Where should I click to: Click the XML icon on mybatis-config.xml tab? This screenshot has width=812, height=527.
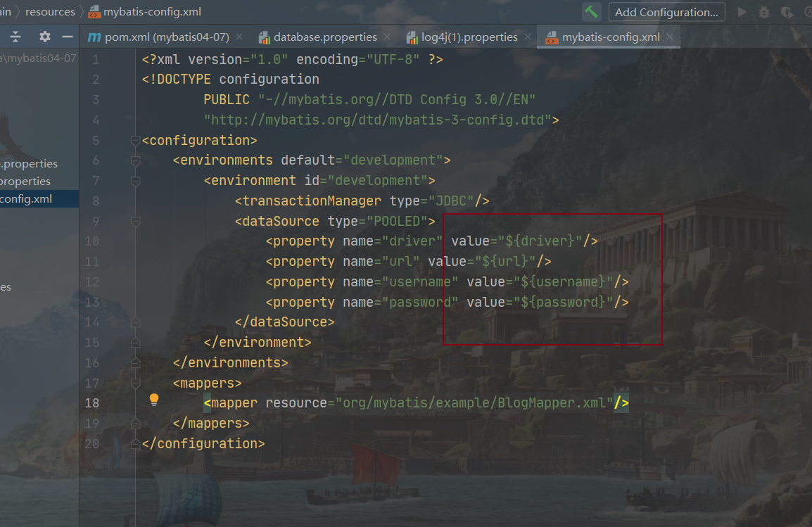pos(552,37)
